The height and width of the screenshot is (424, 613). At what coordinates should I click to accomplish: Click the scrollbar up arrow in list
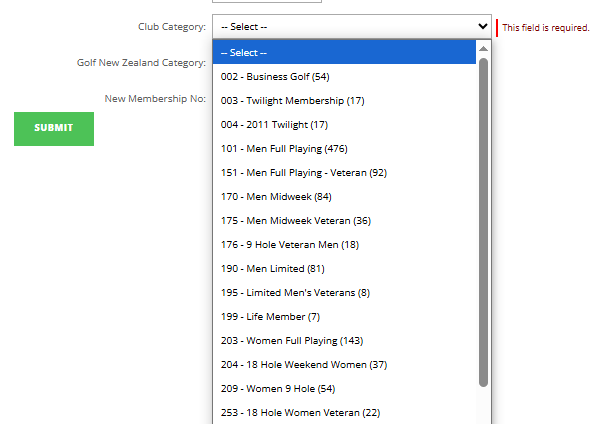click(x=484, y=48)
